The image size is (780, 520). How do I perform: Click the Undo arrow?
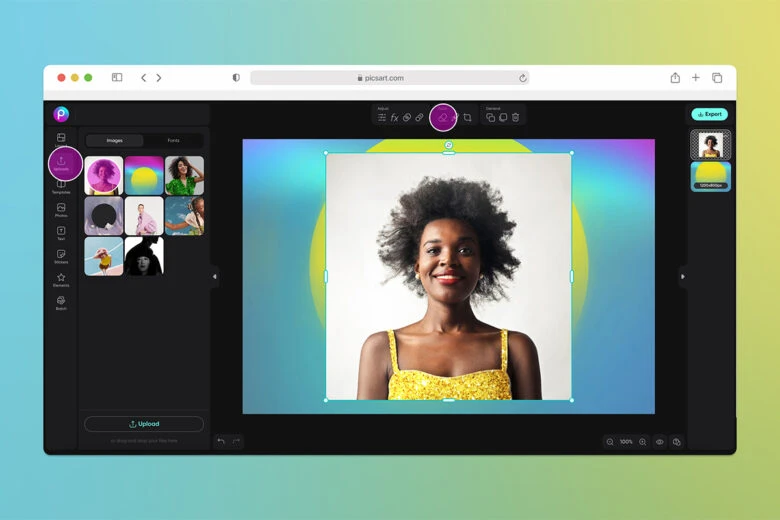click(221, 441)
